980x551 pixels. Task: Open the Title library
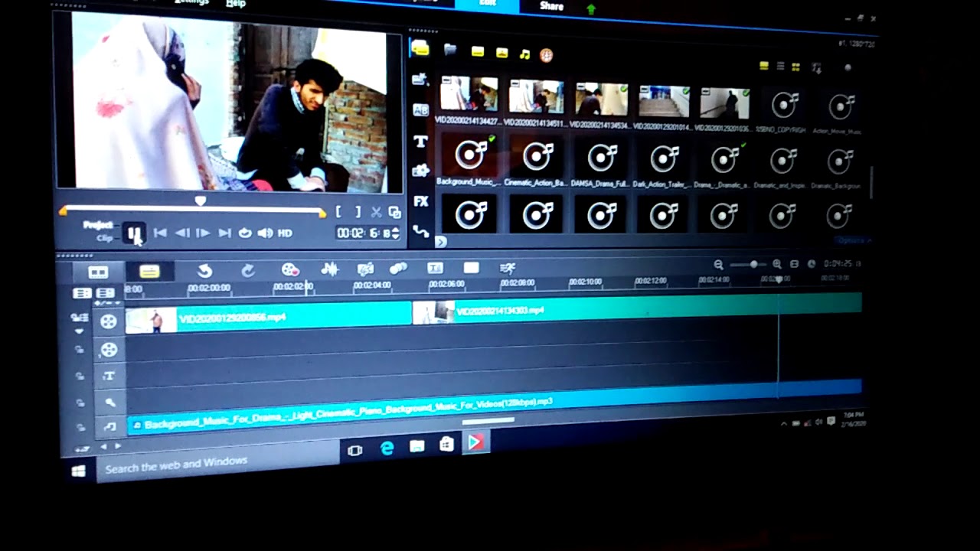[x=420, y=141]
